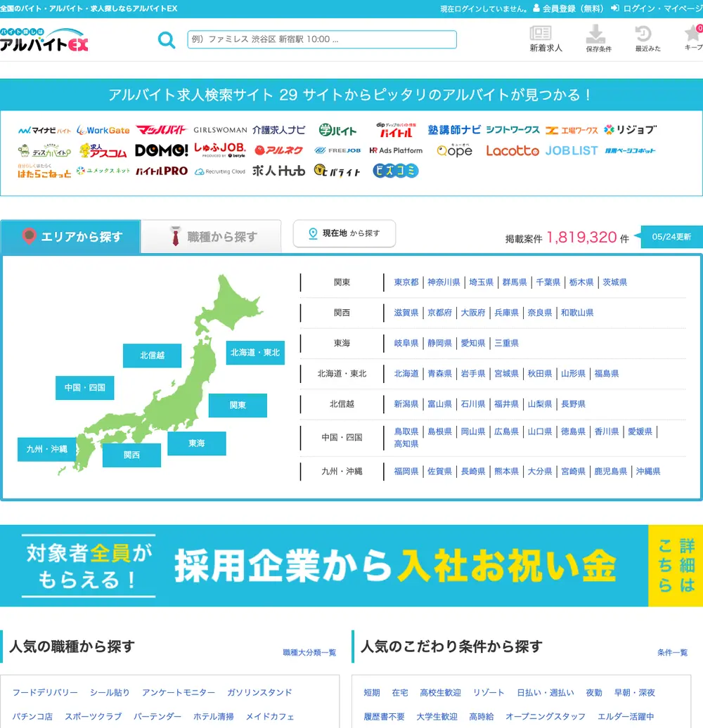Open 沖縄県 prefecture link
This screenshot has width=703, height=728.
coord(648,472)
